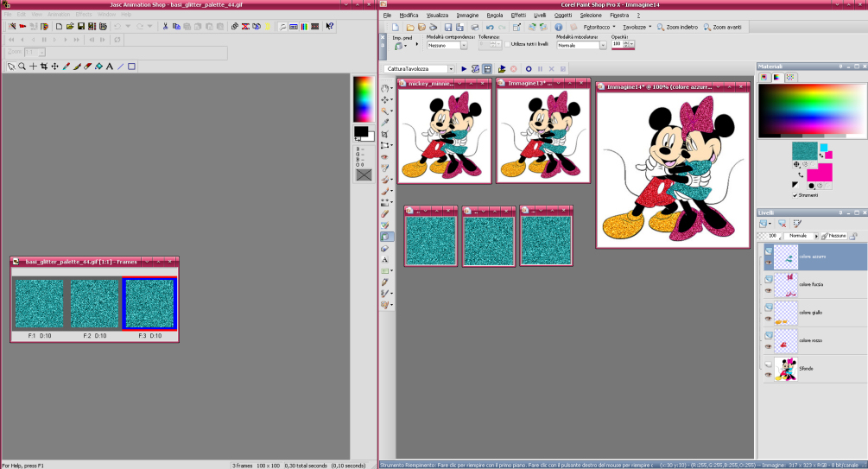Click Undo arrow in Paint Shop Pro toolbar
868x469 pixels.
point(490,27)
